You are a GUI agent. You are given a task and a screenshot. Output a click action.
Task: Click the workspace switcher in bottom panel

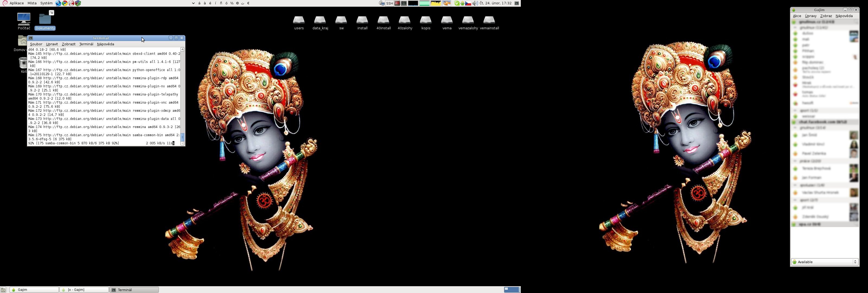pyautogui.click(x=512, y=290)
